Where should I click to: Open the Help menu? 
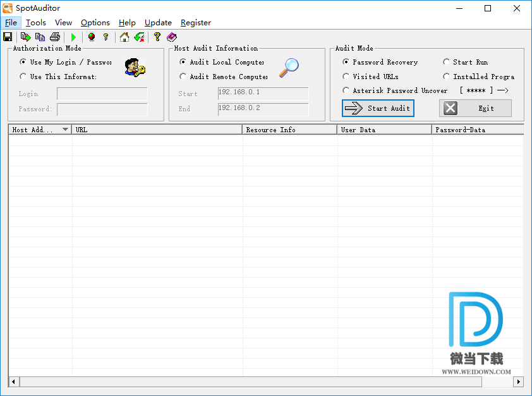(127, 22)
